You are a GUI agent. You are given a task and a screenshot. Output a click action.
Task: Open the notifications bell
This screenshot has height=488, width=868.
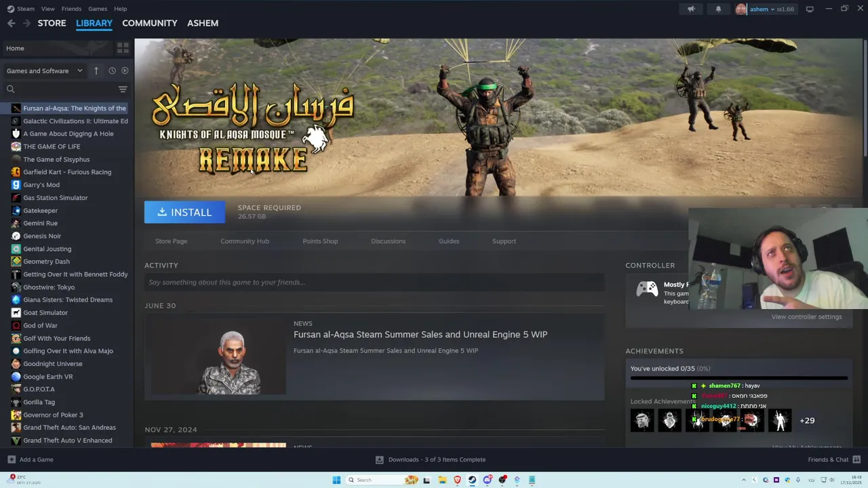[x=718, y=9]
